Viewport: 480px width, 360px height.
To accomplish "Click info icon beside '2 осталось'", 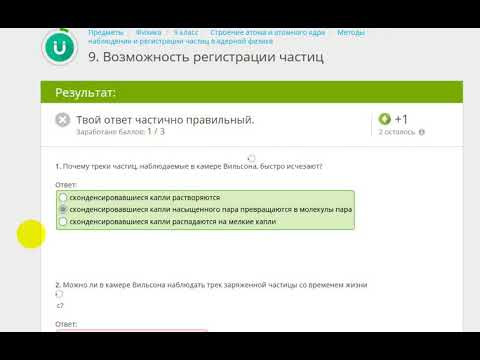I will tap(422, 132).
